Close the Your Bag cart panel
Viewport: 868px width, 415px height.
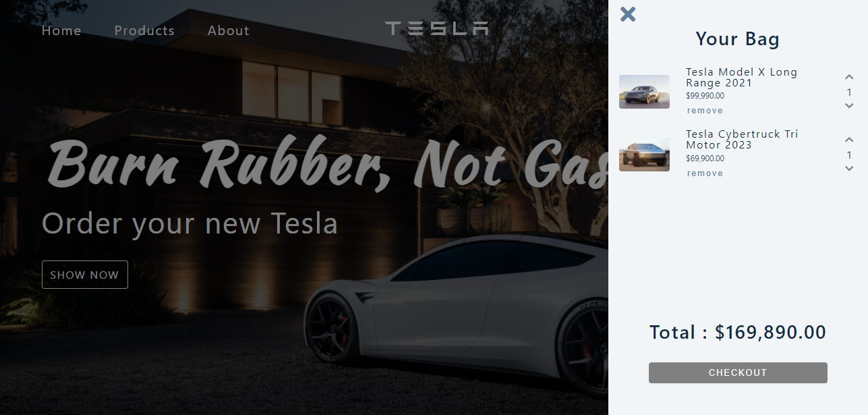(628, 14)
